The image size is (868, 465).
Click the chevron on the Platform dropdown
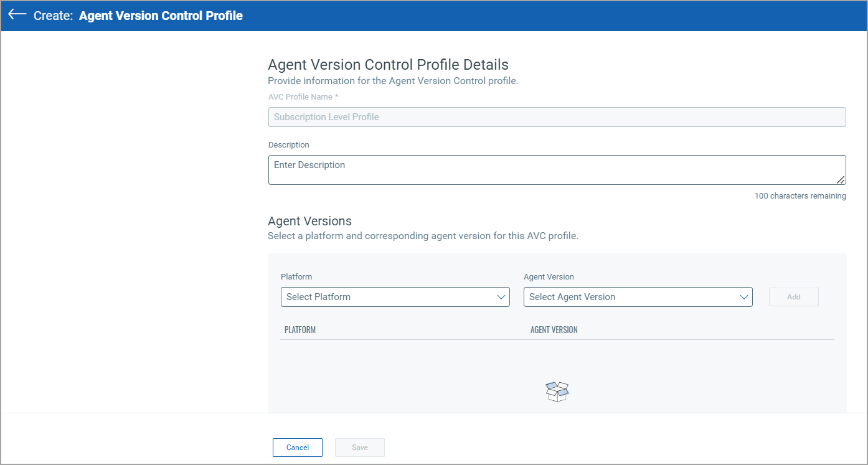point(502,297)
